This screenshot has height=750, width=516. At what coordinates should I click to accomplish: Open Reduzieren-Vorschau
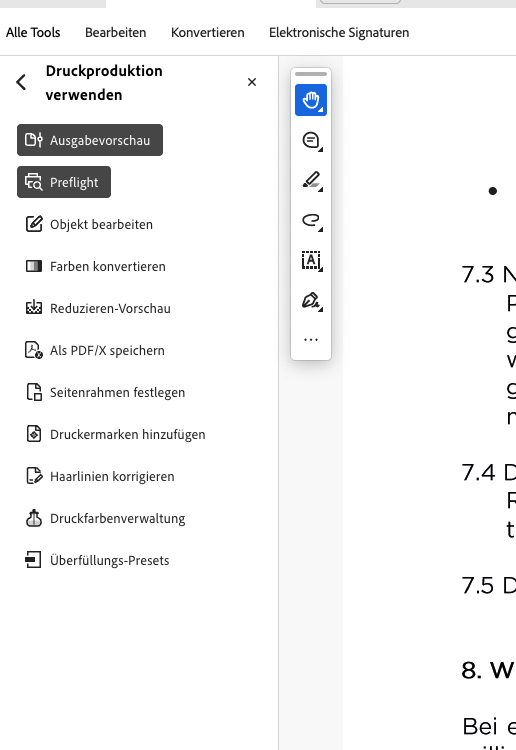coord(98,309)
